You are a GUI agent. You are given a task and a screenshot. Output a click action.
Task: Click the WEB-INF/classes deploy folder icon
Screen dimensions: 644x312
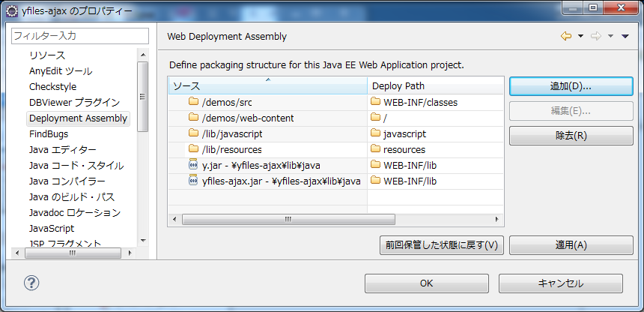(375, 102)
